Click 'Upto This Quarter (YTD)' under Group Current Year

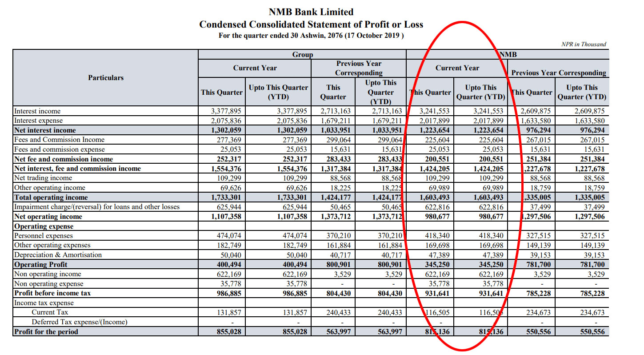click(278, 92)
